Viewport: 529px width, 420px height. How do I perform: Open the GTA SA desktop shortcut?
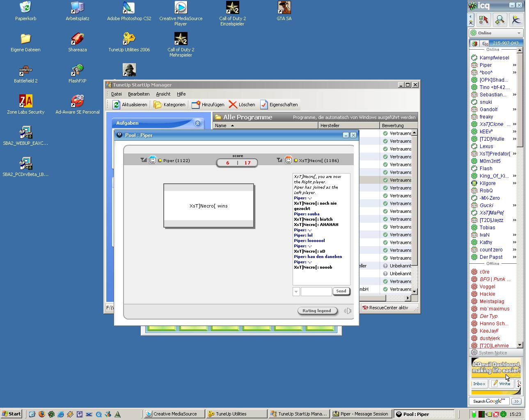(284, 11)
